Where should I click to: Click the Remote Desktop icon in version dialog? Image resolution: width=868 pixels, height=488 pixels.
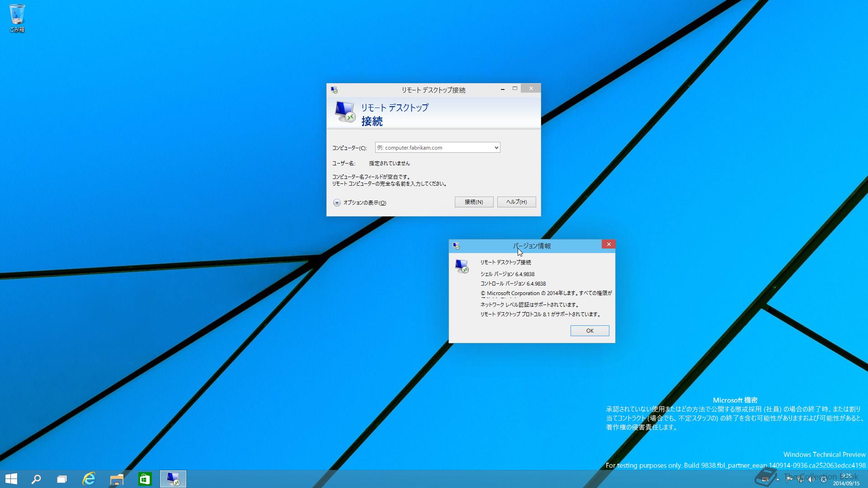click(462, 266)
